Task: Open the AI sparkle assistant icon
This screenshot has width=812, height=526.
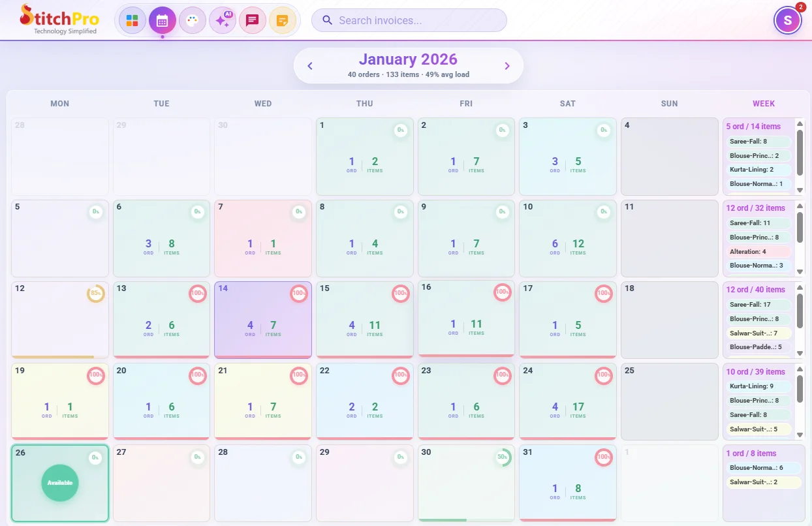Action: [x=222, y=20]
